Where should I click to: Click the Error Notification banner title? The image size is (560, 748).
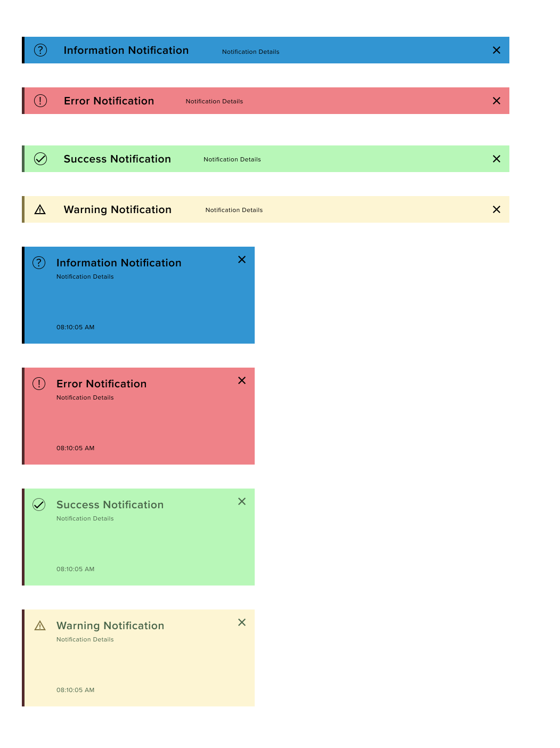(x=109, y=101)
